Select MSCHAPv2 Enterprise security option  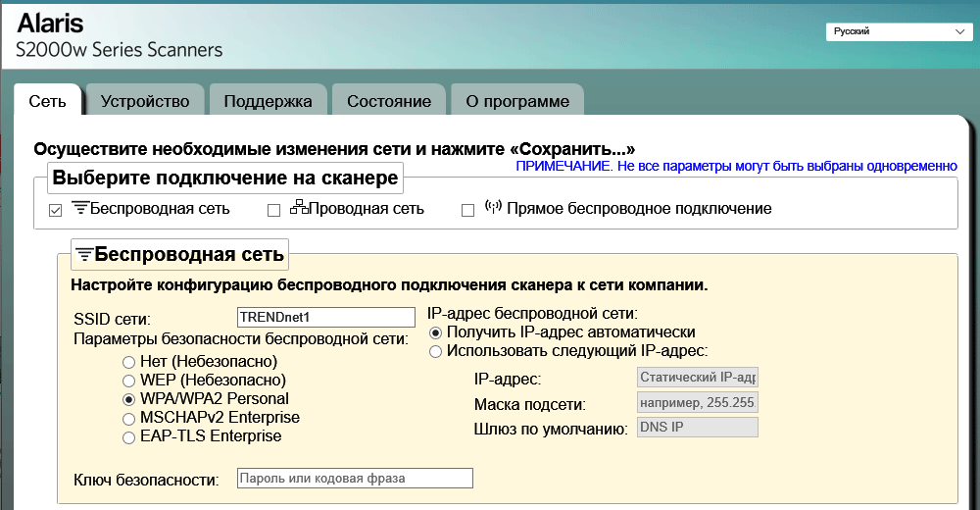click(128, 418)
